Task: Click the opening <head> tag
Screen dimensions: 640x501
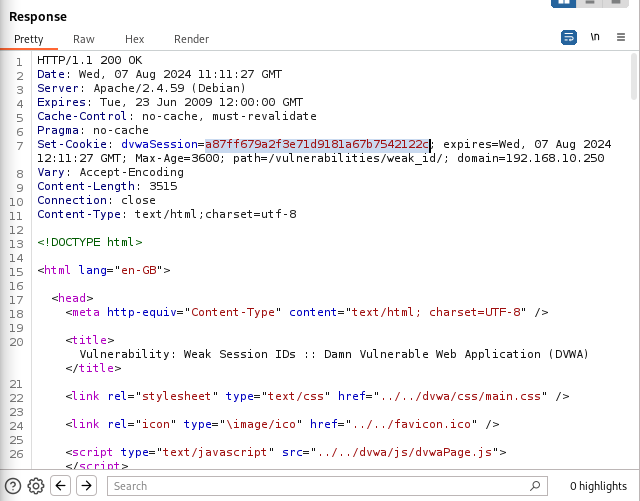Action: [72, 298]
